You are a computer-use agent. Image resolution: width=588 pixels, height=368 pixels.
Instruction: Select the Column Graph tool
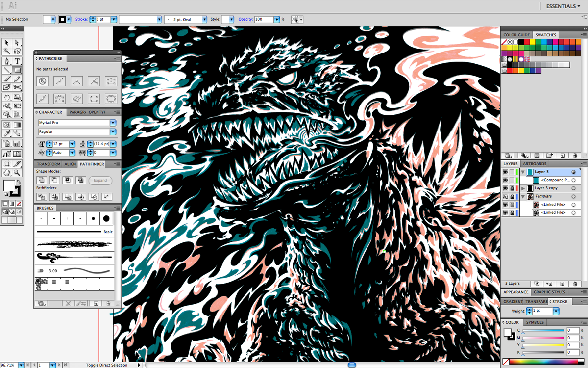coord(17,143)
